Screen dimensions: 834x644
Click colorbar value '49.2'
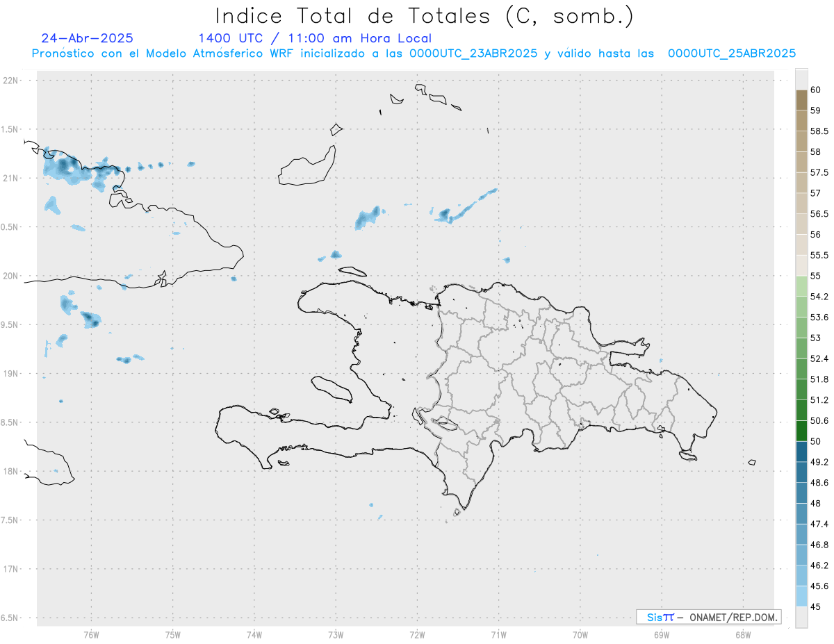click(x=819, y=462)
